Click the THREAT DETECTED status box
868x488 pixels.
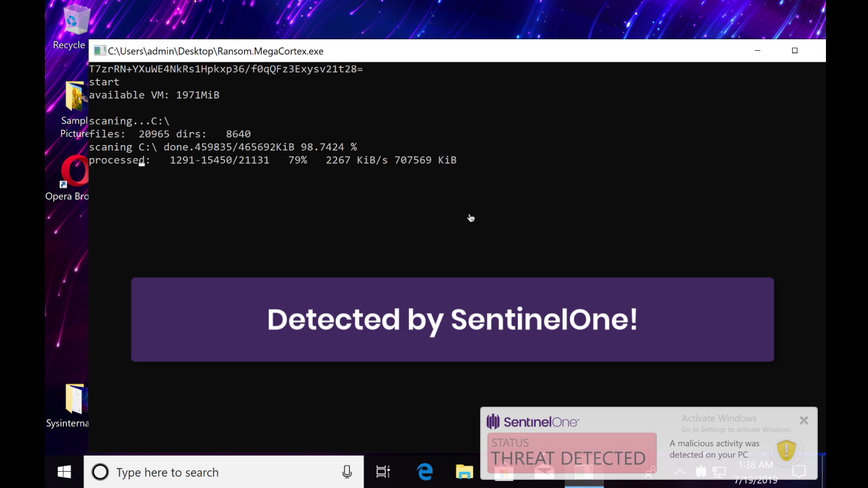(572, 452)
